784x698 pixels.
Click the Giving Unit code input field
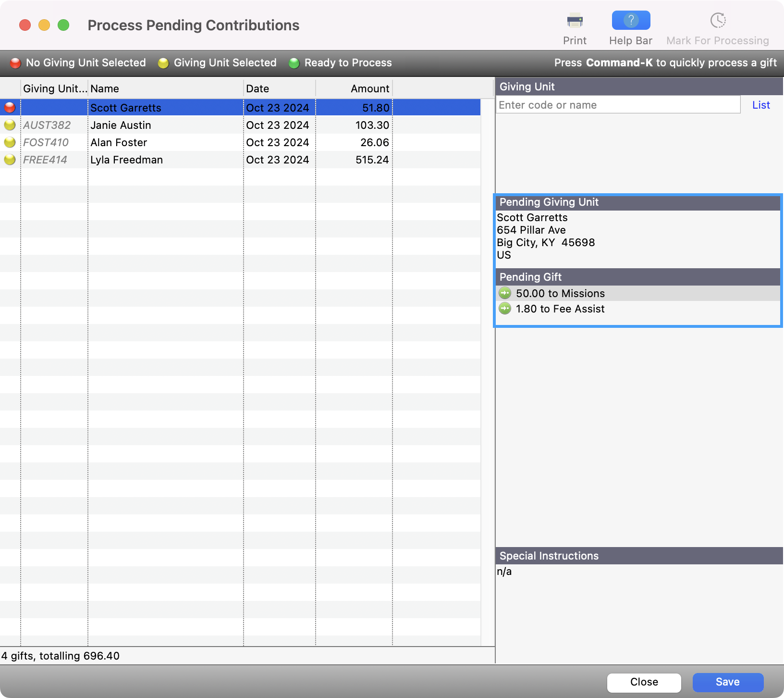click(x=618, y=105)
